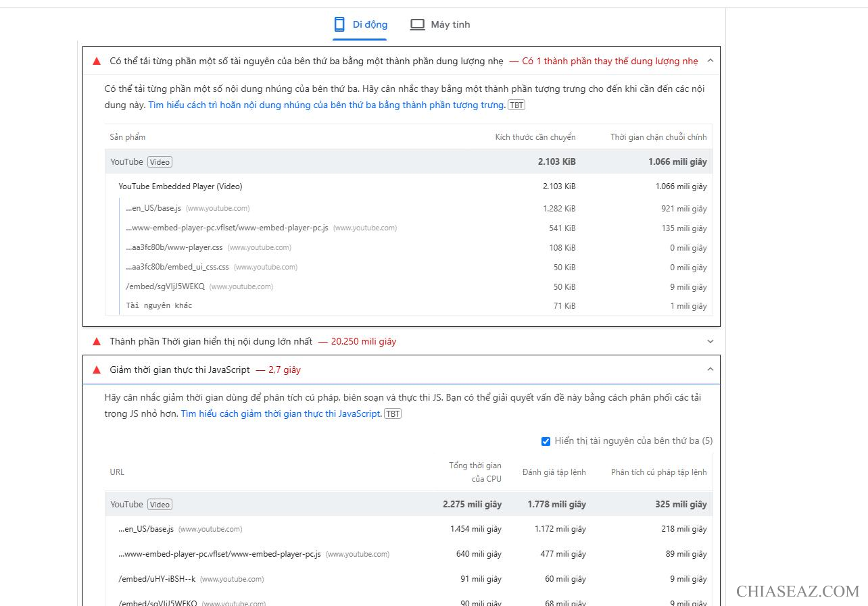Click YouTube group row in third-party table
This screenshot has height=606, width=868.
point(408,162)
